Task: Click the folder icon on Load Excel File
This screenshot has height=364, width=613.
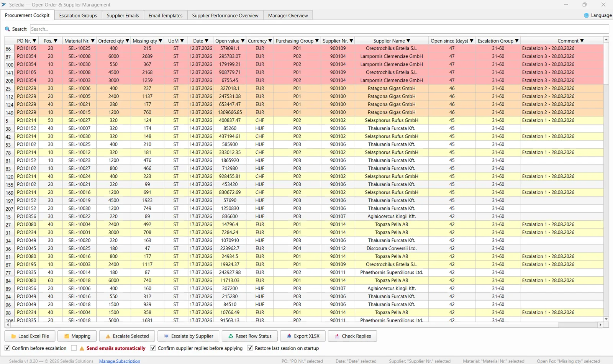Action: pos(14,336)
